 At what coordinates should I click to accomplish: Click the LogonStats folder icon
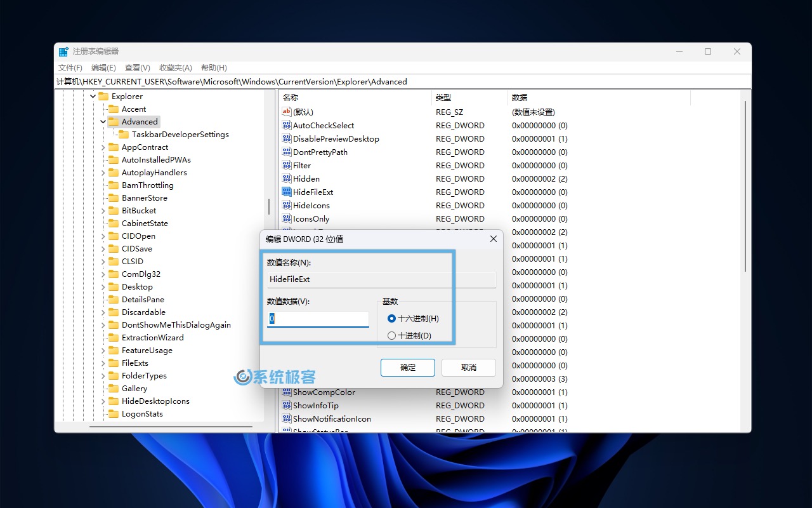(x=114, y=414)
